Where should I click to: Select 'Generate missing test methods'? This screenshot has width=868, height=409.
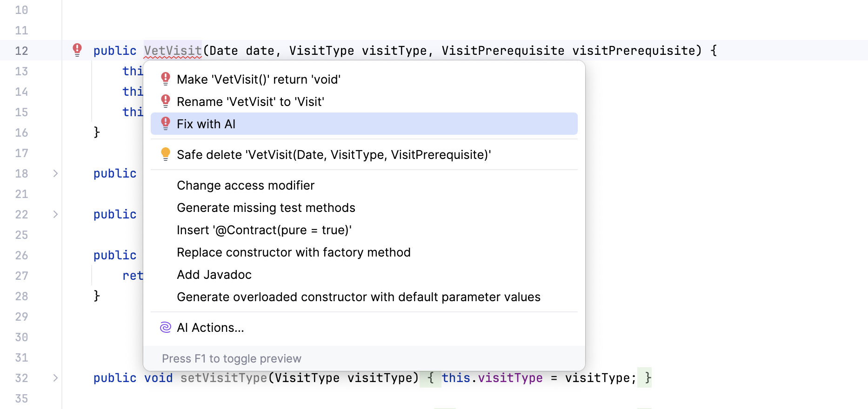266,207
